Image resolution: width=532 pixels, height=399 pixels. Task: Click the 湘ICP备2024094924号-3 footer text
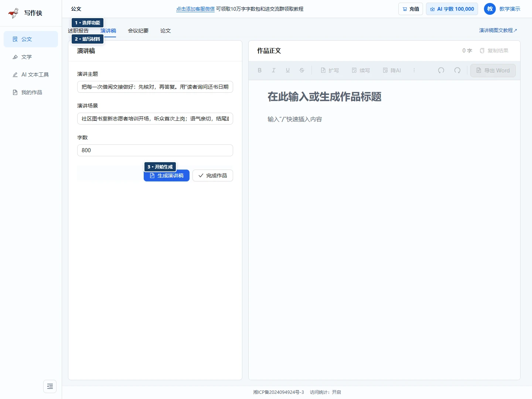pos(279,392)
